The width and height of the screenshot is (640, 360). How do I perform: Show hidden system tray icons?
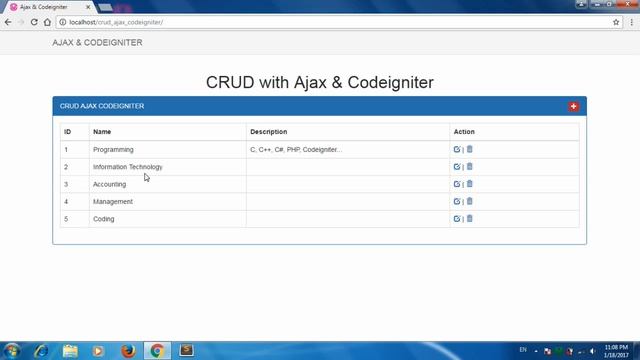click(x=536, y=351)
